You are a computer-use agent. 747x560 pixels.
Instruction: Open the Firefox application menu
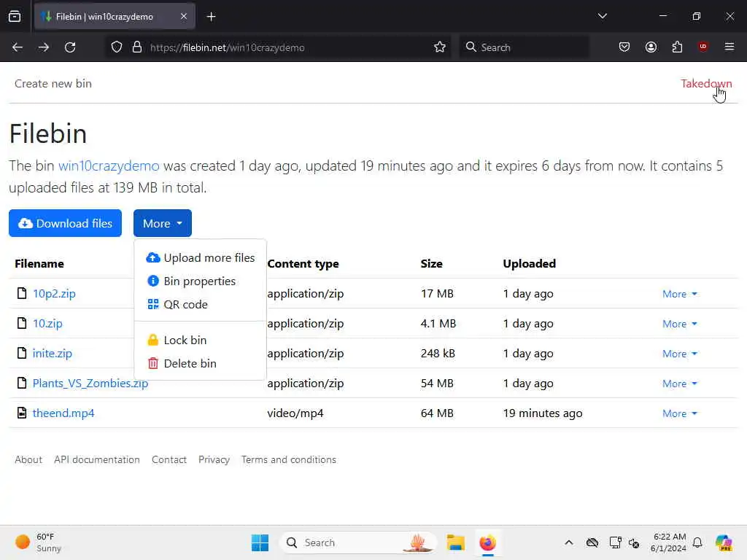[x=729, y=47]
